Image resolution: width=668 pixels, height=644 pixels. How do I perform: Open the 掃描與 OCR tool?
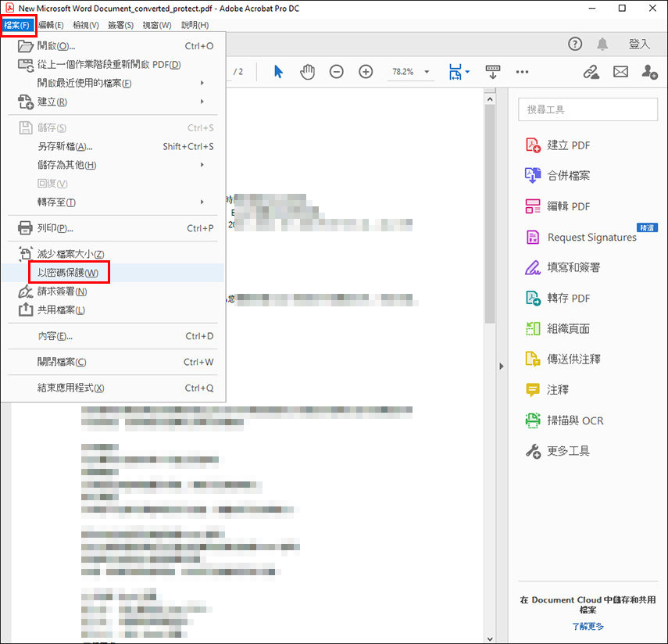[565, 420]
